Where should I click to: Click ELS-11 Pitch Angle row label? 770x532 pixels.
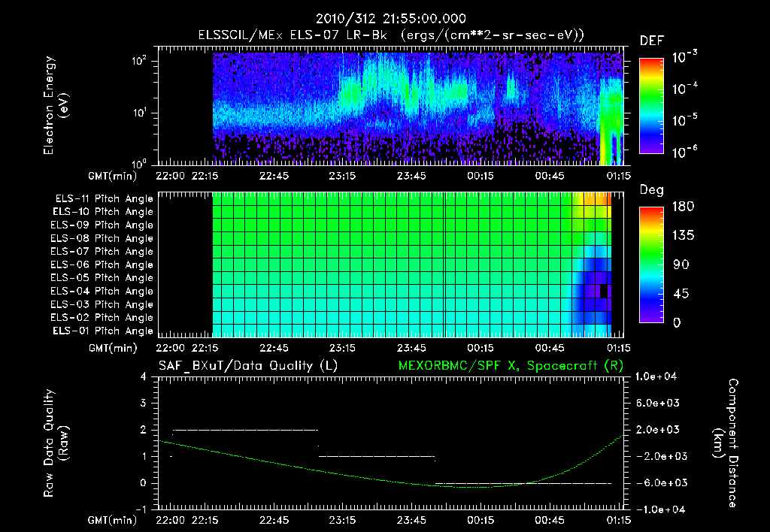[x=104, y=199]
